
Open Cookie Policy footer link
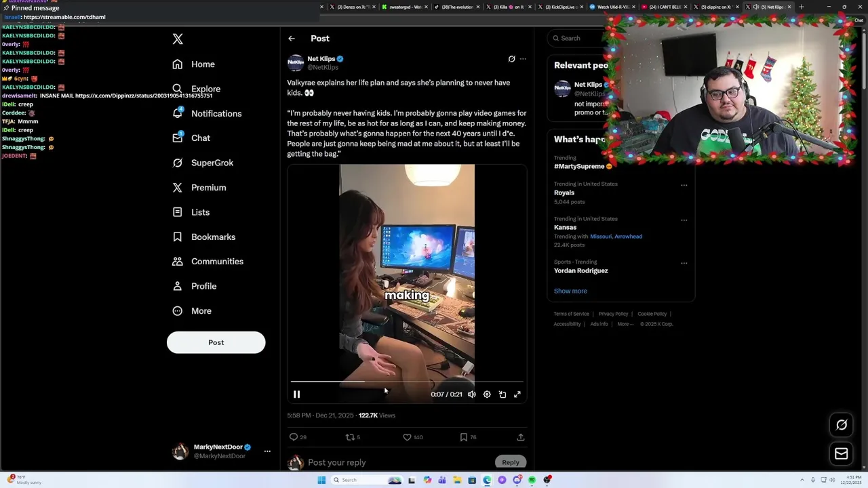click(652, 314)
